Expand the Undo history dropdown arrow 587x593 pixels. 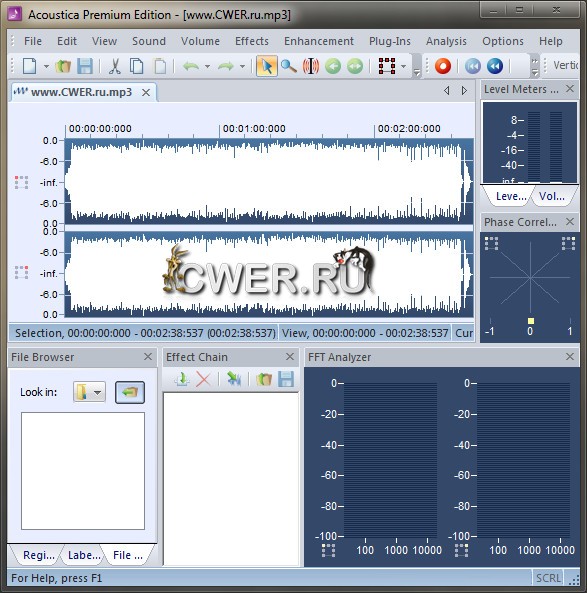207,67
